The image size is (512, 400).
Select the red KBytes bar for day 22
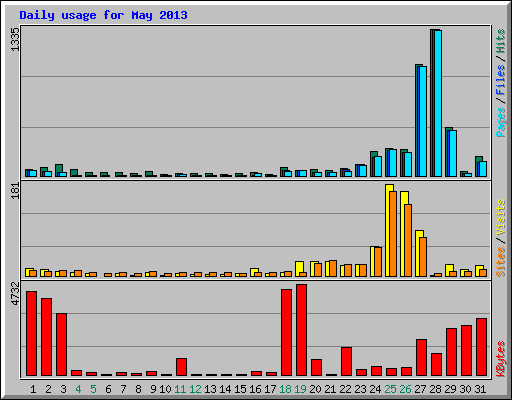[346, 361]
